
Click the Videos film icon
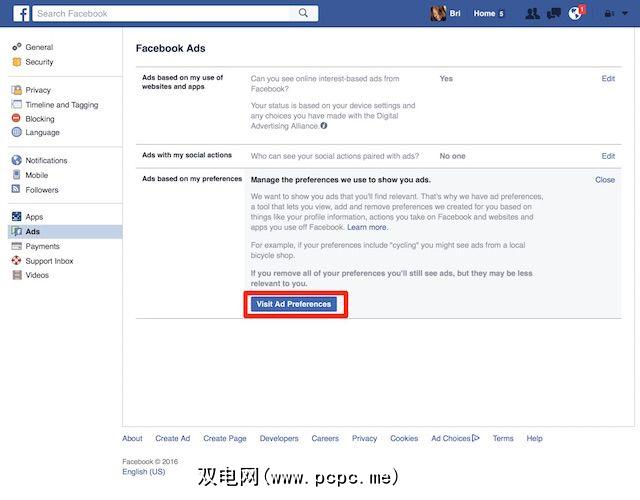click(x=17, y=275)
